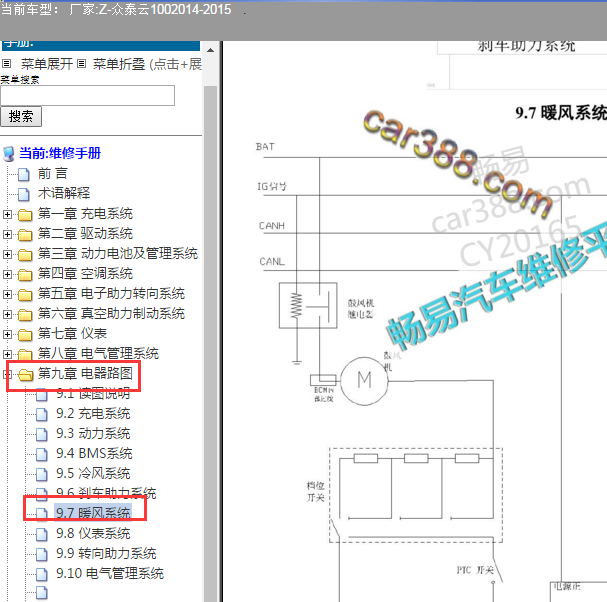Open the 当前:维修手册 root node
607x602 pixels.
click(60, 153)
